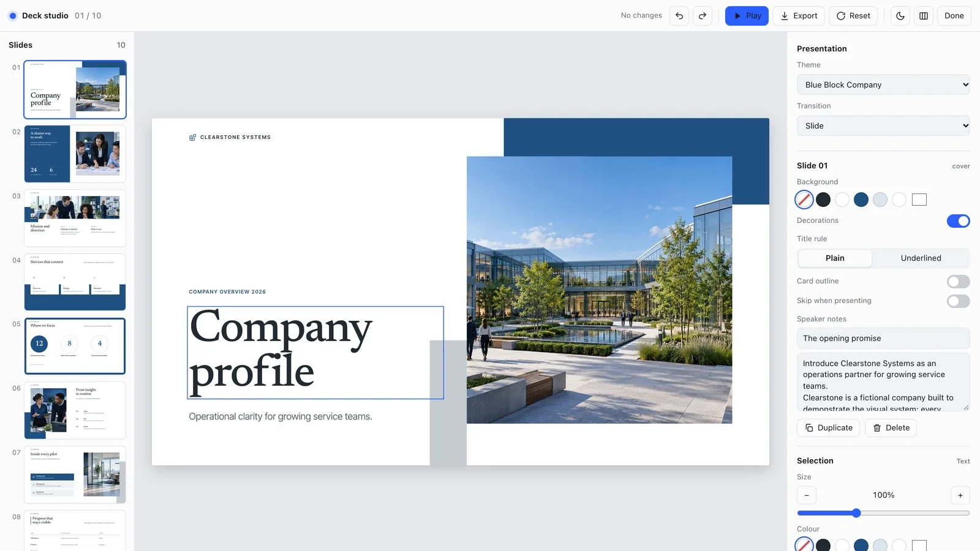Image resolution: width=980 pixels, height=551 pixels.
Task: Click the subtitle Operational clarity for growing service teams
Action: (281, 417)
